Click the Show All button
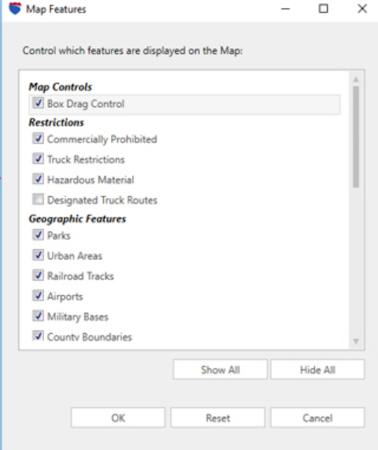378x450 pixels. pyautogui.click(x=220, y=369)
